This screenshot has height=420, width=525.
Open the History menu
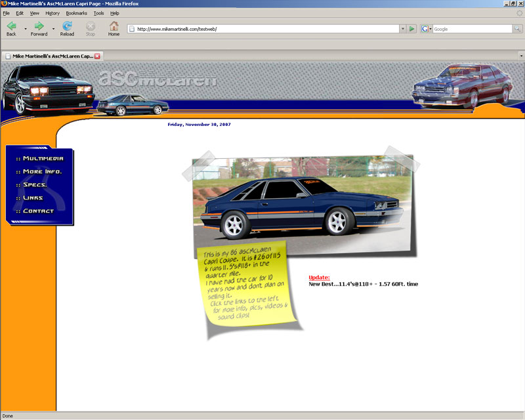point(52,13)
